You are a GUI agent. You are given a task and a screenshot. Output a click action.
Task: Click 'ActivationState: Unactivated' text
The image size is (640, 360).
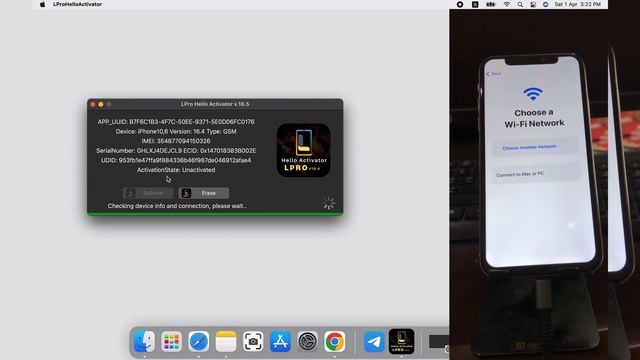[x=176, y=170]
